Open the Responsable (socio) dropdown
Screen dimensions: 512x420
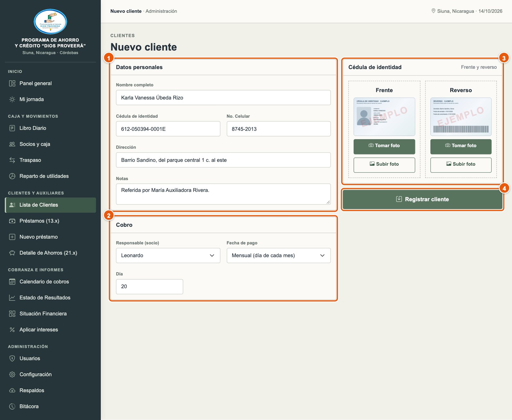168,256
